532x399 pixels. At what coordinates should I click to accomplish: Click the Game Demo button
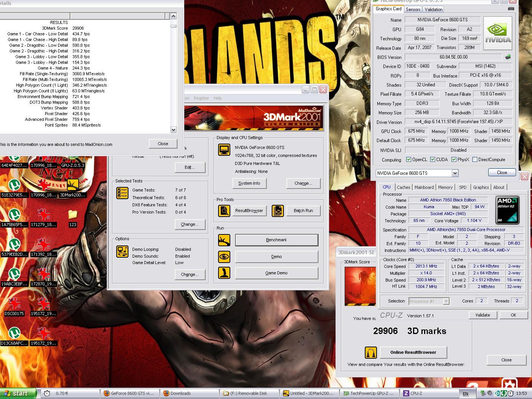(x=276, y=273)
